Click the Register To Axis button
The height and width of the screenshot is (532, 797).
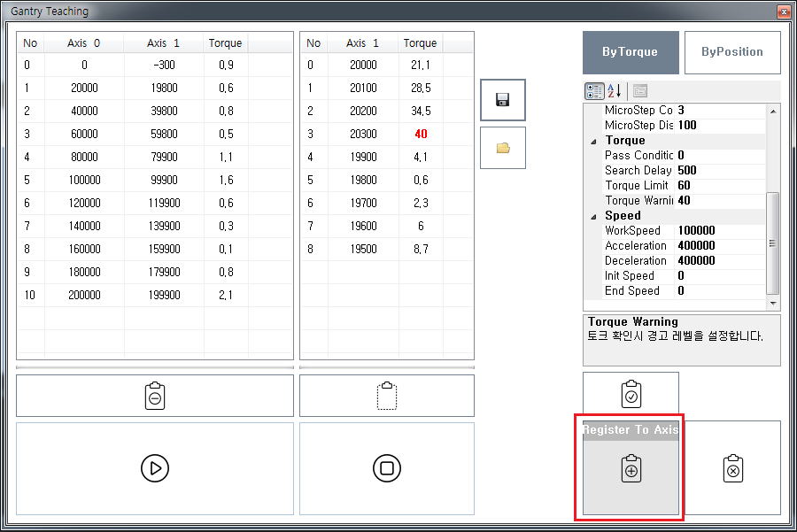pyautogui.click(x=631, y=469)
